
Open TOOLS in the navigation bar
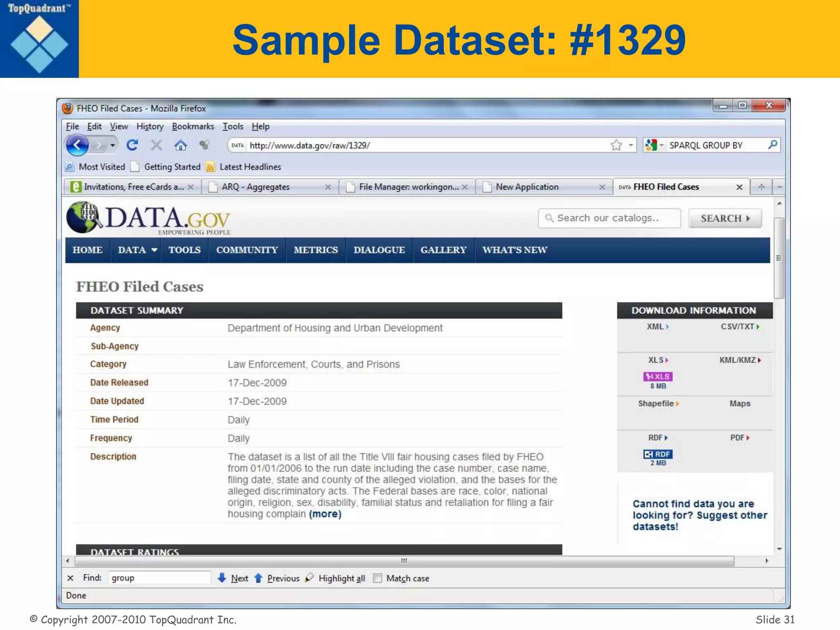tap(185, 250)
